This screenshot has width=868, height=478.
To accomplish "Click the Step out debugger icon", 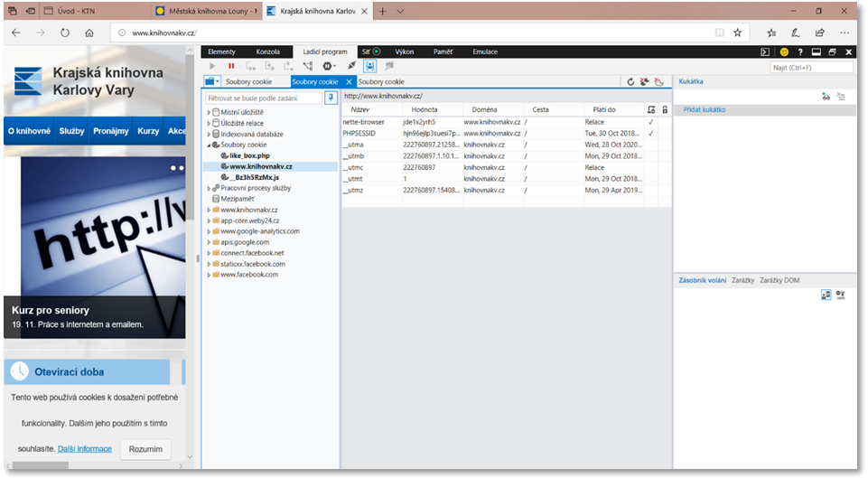I will 288,66.
